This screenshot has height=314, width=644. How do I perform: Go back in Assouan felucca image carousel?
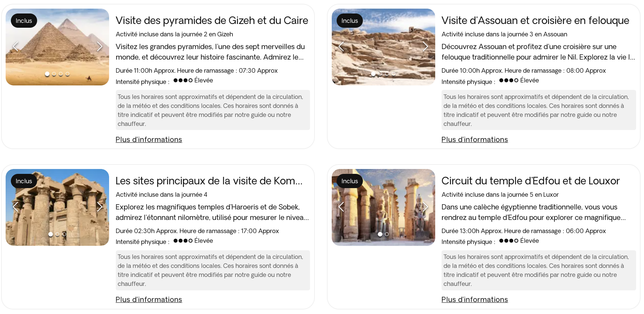(341, 46)
